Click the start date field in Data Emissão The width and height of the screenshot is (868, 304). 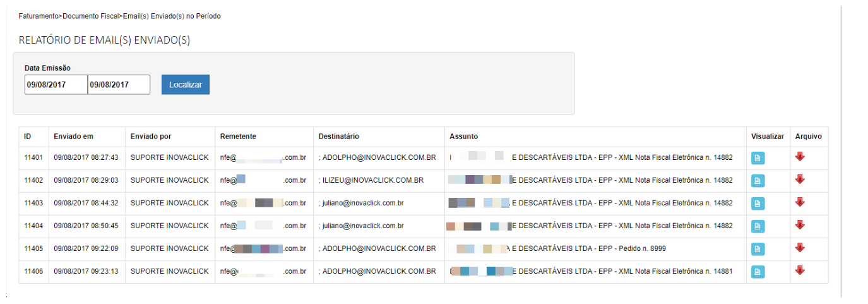tap(56, 85)
